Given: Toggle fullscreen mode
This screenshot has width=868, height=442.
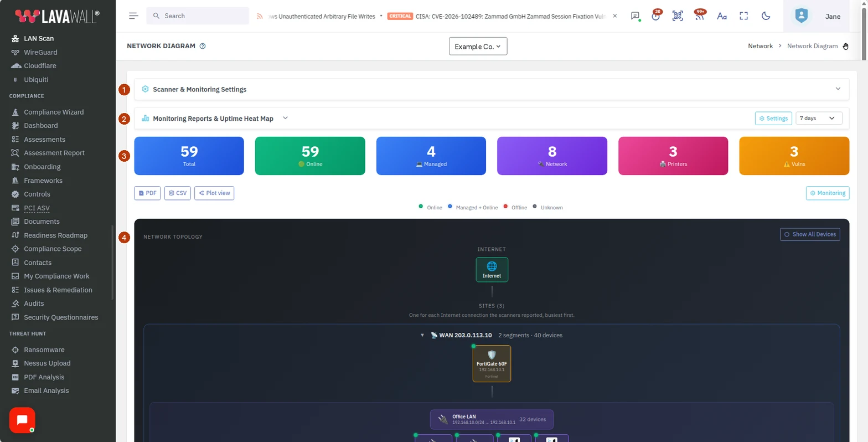Looking at the screenshot, I should coord(744,16).
